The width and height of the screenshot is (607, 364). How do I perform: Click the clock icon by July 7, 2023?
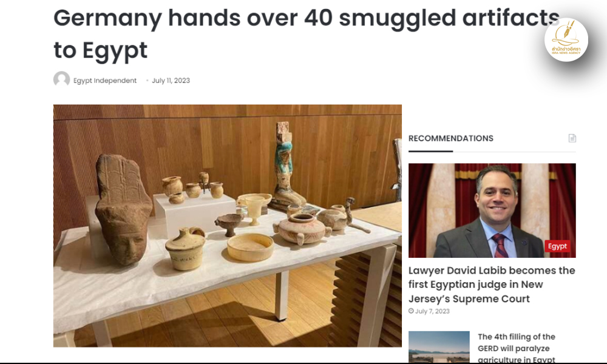point(411,311)
